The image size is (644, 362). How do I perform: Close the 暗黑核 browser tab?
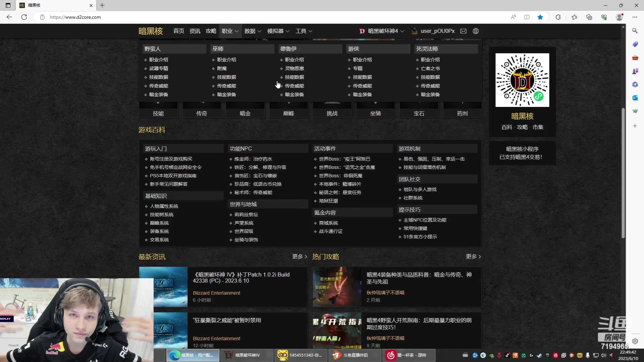[91, 5]
